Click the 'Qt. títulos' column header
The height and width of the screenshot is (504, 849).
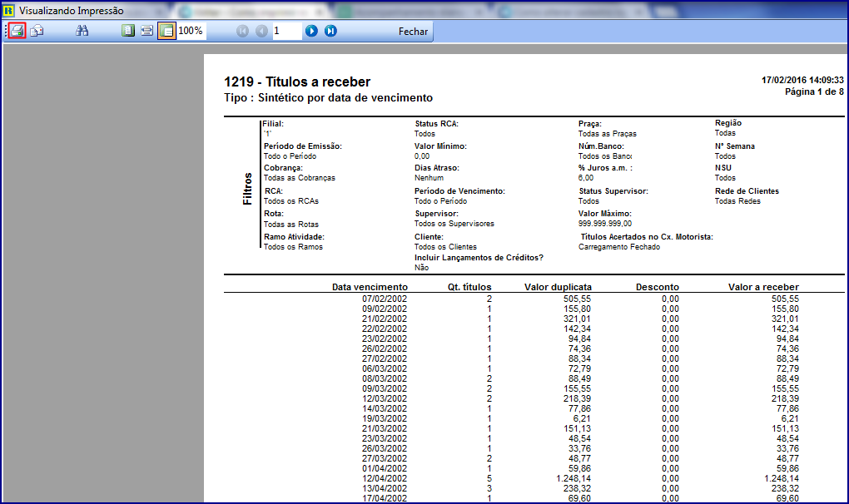(x=469, y=287)
